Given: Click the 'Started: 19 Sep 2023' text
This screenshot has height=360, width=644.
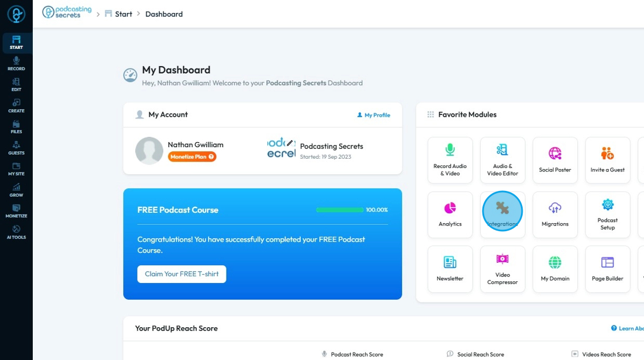Looking at the screenshot, I should (x=325, y=156).
